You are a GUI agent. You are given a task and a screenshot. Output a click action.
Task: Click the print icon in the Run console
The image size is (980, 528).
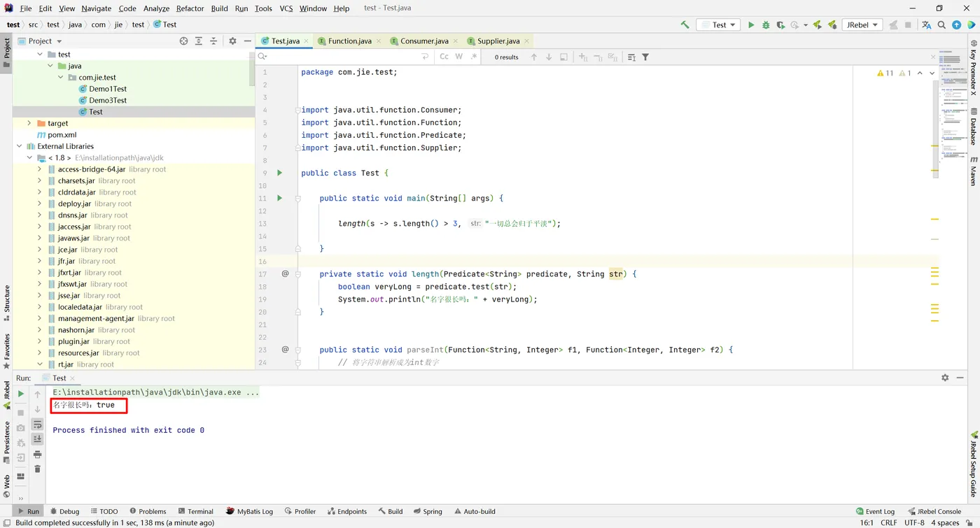click(x=38, y=455)
